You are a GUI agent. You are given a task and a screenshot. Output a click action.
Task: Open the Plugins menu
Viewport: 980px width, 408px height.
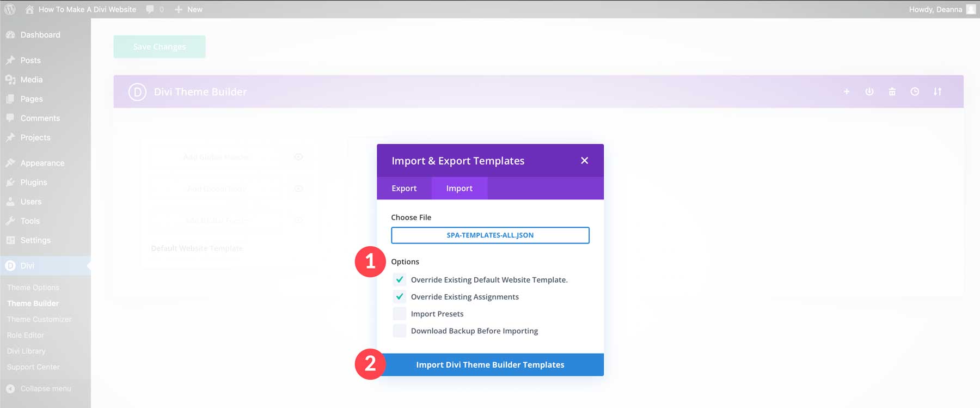click(x=34, y=182)
